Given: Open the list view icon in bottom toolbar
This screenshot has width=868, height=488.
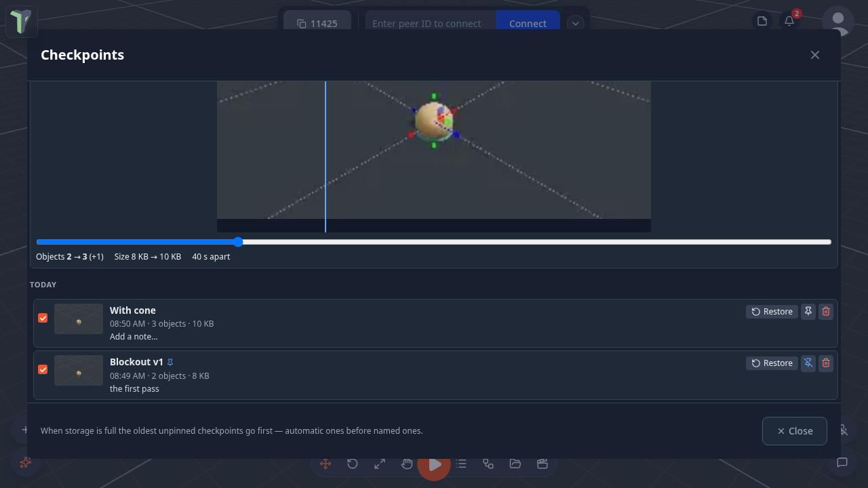Looking at the screenshot, I should pos(461,464).
